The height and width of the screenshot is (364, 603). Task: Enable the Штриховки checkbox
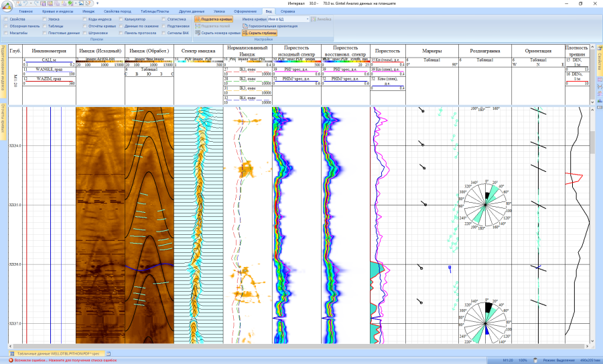pos(85,33)
